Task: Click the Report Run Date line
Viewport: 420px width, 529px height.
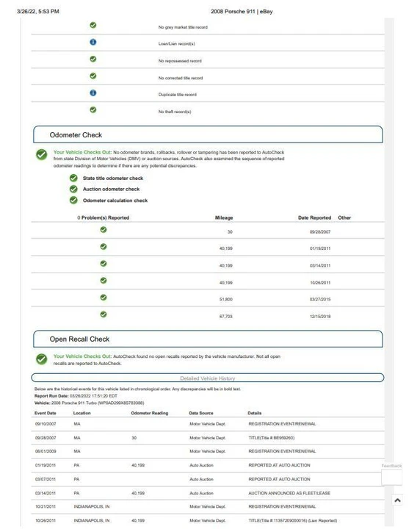Action: 76,396
